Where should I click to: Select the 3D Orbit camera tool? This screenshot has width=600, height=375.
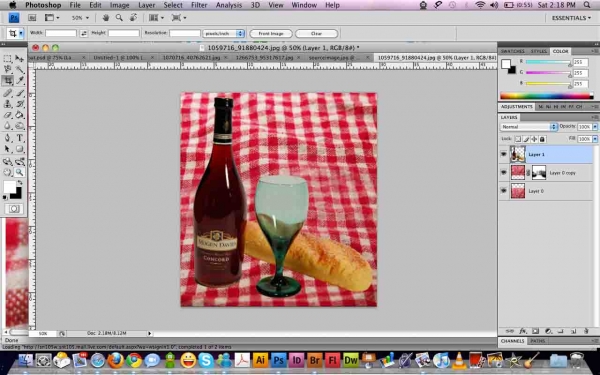coord(20,161)
